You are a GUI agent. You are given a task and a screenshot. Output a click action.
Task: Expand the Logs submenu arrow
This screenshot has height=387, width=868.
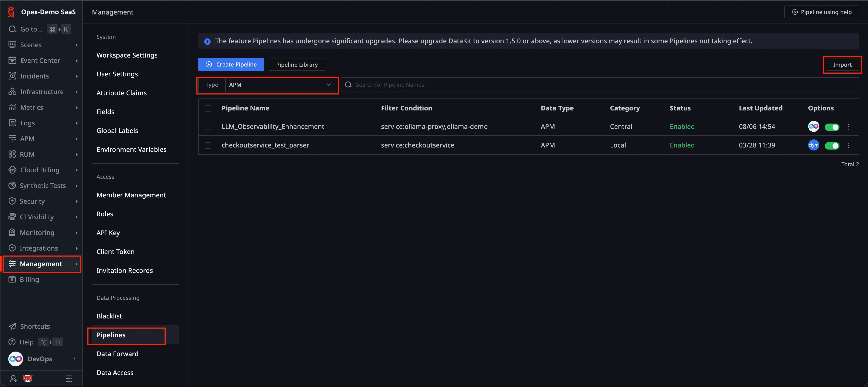coord(77,123)
